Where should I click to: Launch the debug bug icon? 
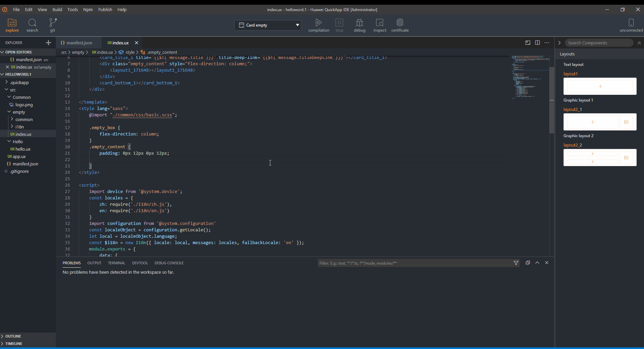pos(360,25)
